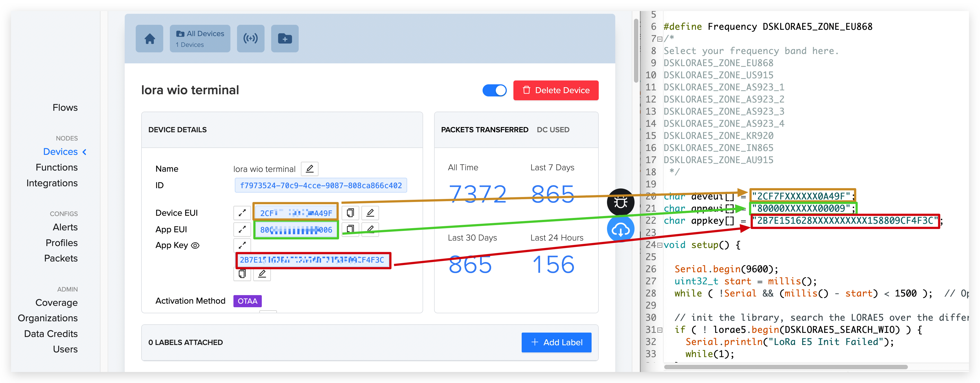Open the All Devices folder button
980x383 pixels.
200,39
